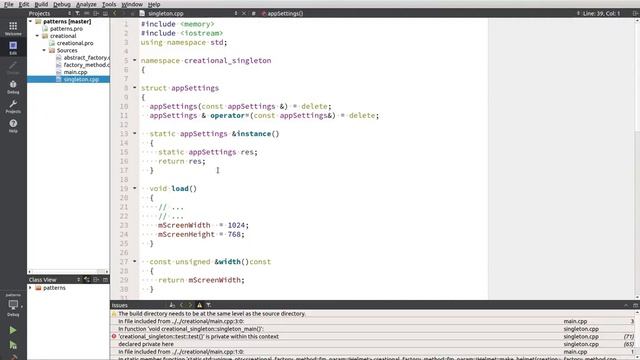Click the Start Debugging button

[x=13, y=345]
